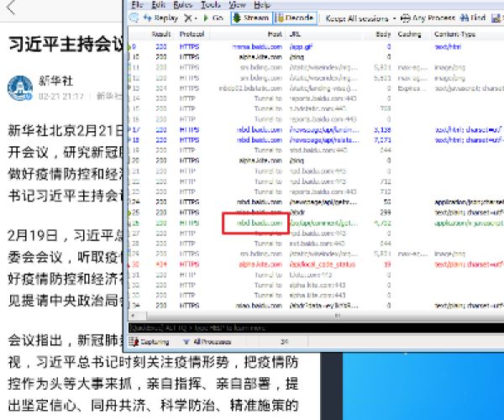
Task: Click the Find binoculars button
Action: tap(472, 18)
